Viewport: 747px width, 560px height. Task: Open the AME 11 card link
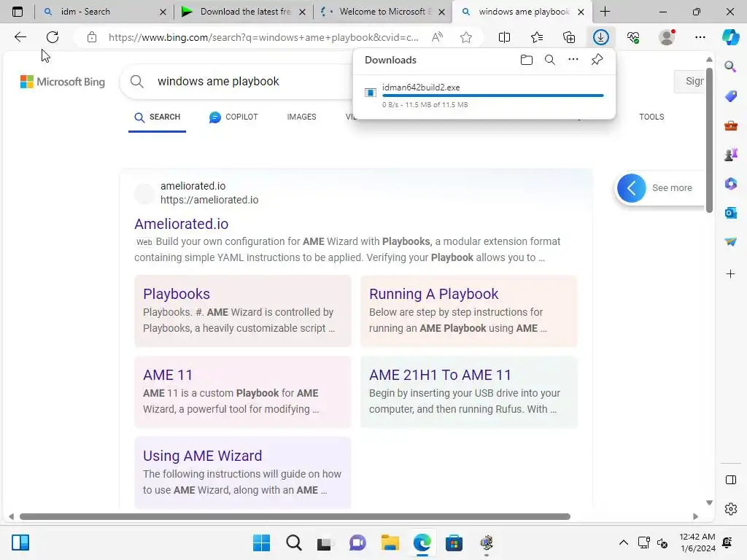pos(168,375)
